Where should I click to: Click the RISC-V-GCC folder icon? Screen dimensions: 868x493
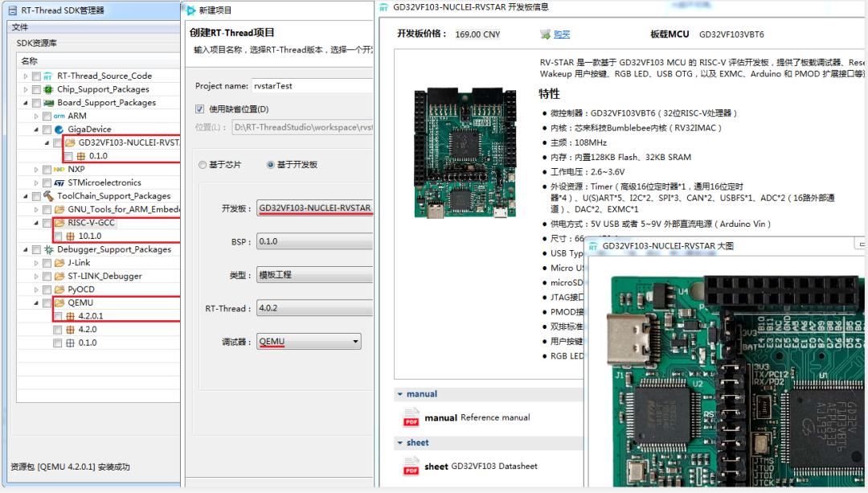point(59,223)
